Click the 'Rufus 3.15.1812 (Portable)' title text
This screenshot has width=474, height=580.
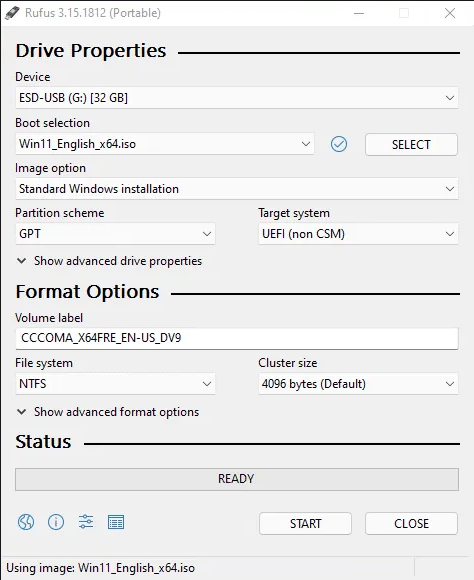[93, 13]
